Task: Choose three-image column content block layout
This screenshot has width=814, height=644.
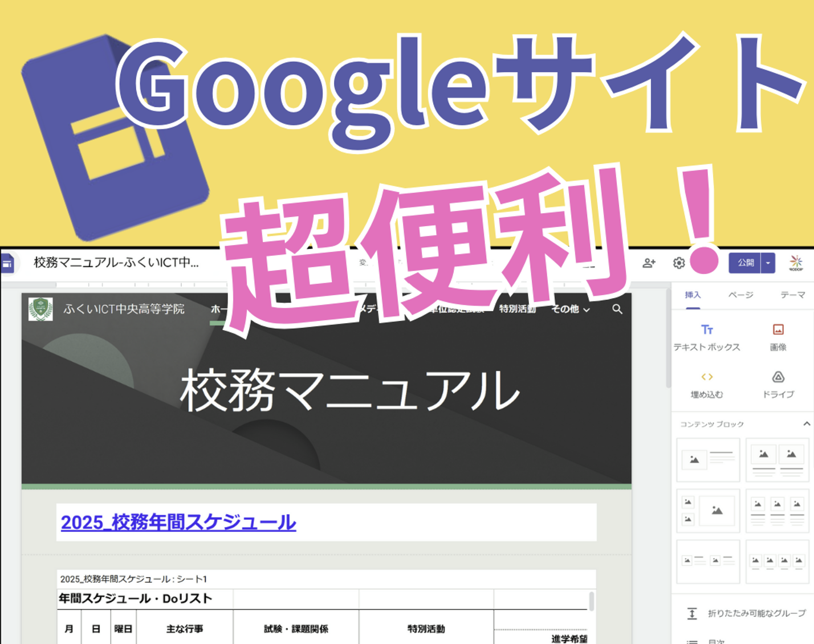Action: pyautogui.click(x=778, y=511)
